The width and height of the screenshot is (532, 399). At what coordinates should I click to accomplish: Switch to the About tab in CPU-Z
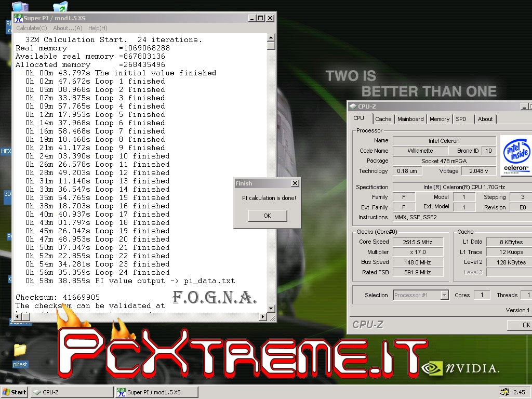[485, 119]
